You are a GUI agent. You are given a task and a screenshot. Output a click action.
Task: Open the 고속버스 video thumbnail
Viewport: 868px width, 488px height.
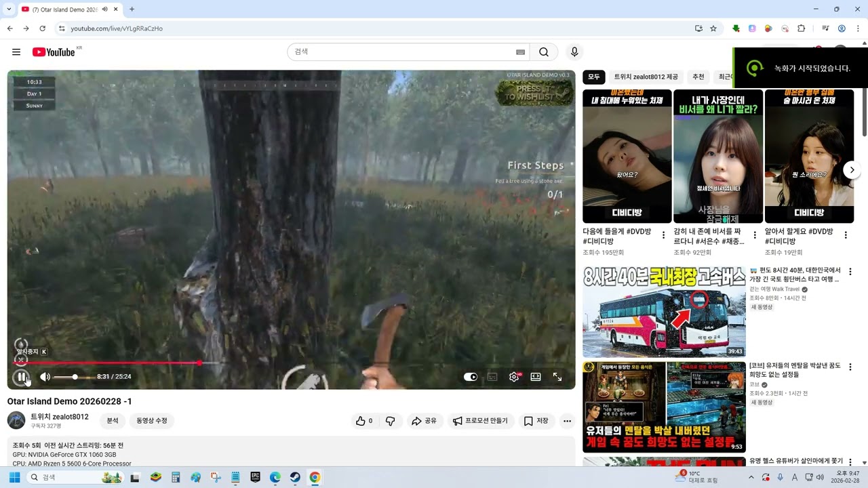pos(664,312)
